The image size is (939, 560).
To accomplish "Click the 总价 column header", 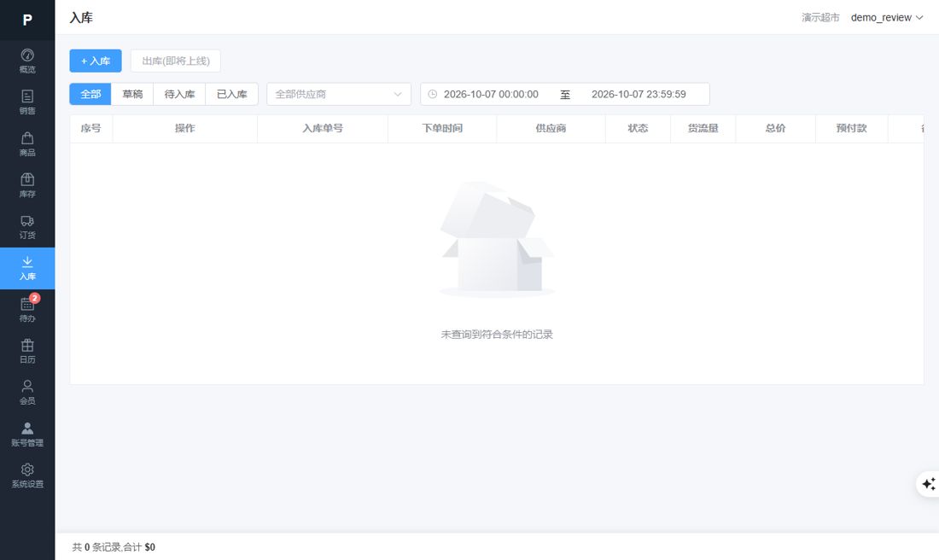I will pyautogui.click(x=775, y=128).
